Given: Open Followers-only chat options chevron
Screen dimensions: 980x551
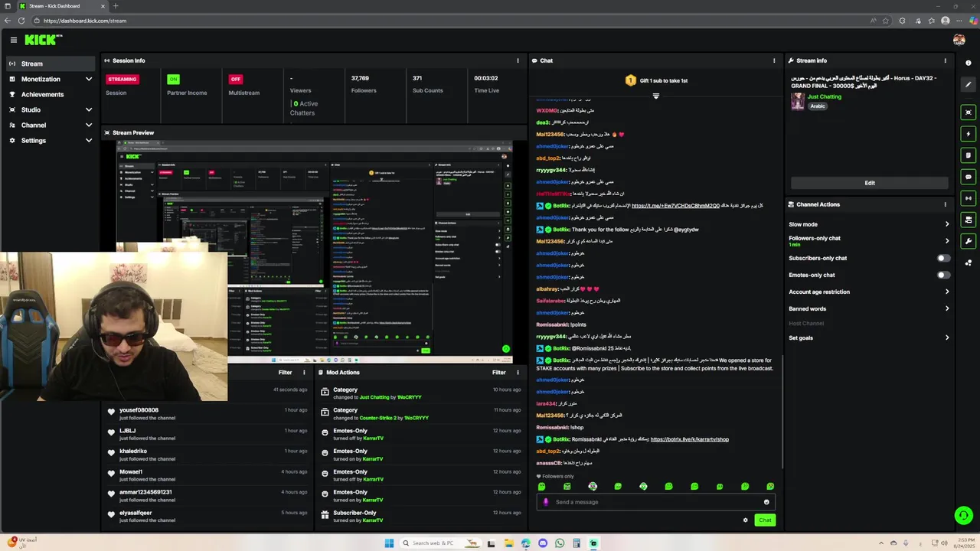Looking at the screenshot, I should pyautogui.click(x=946, y=241).
